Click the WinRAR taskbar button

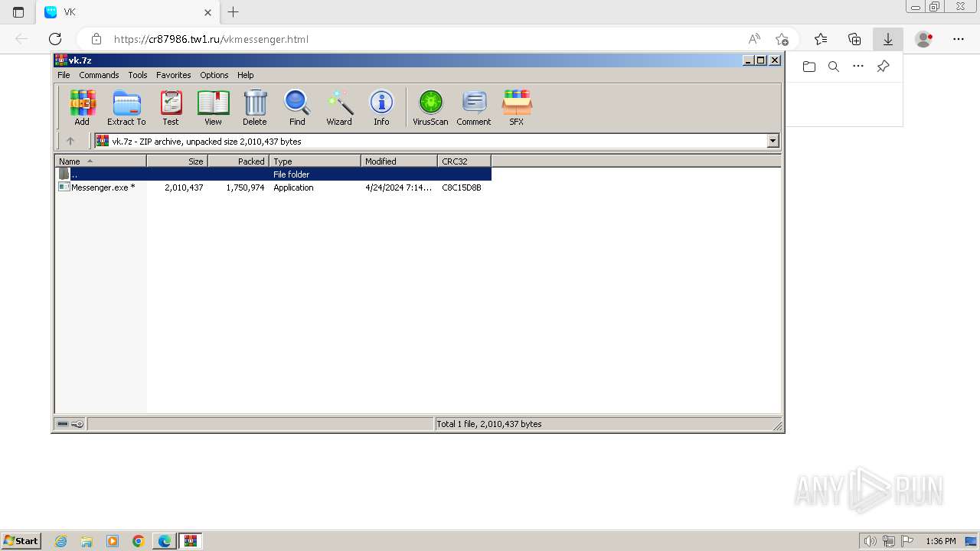tap(191, 541)
